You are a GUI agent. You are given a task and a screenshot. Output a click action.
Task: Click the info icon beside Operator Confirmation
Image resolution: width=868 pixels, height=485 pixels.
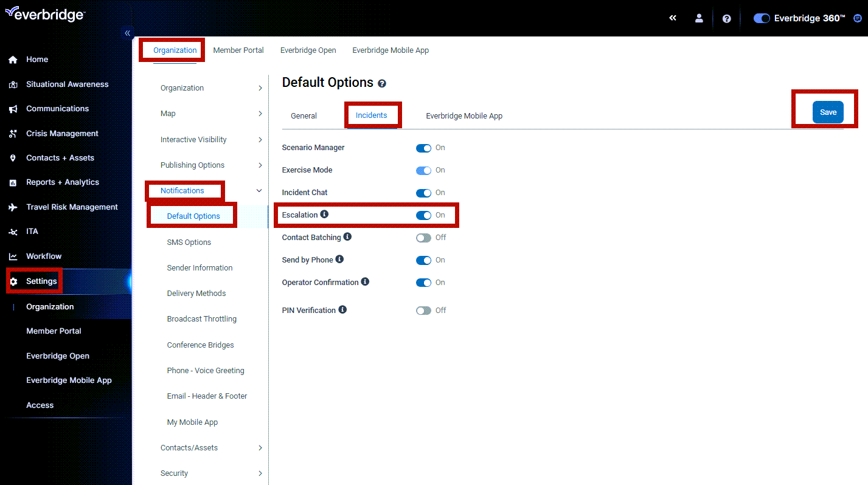pos(365,281)
